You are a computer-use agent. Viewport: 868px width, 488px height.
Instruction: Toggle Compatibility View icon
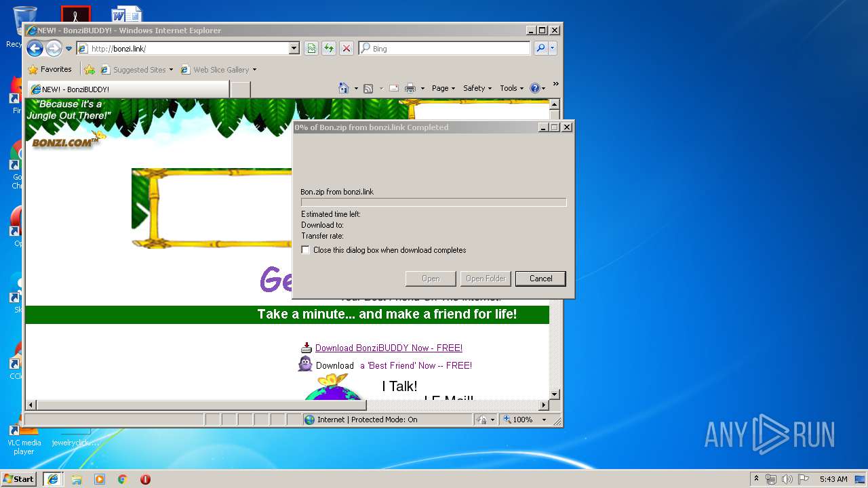tap(311, 48)
